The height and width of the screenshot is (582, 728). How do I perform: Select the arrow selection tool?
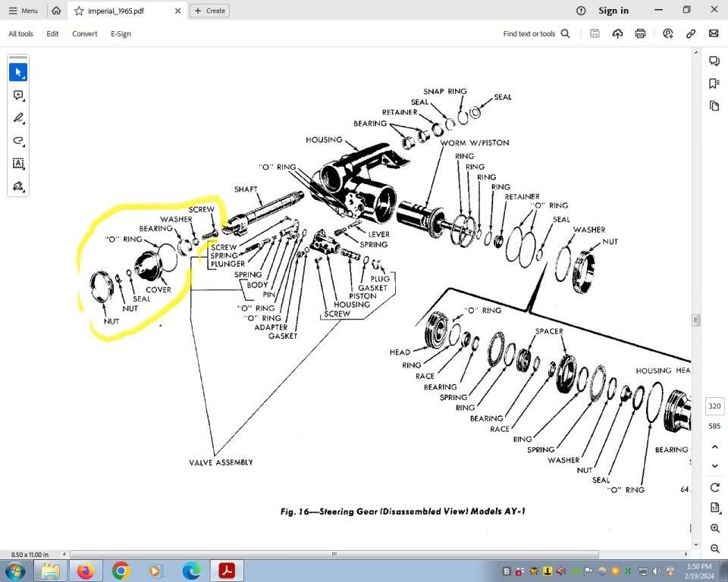[18, 71]
